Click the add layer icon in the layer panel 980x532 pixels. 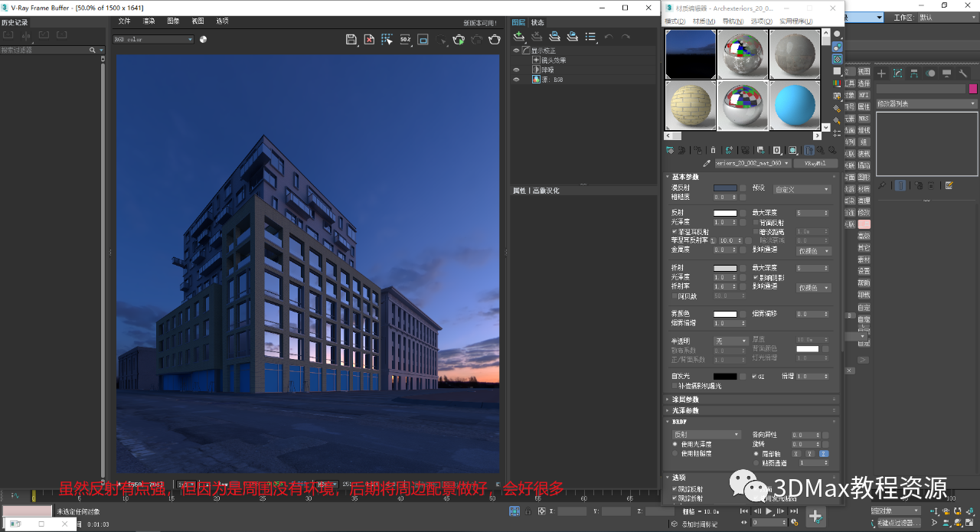tap(519, 36)
